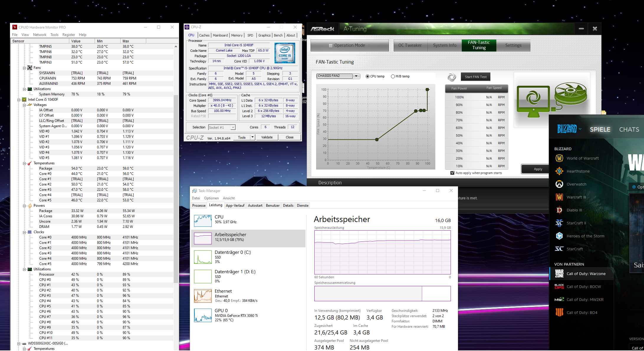The image size is (644, 351).
Task: Click the fan spinner icon beside Start FAN Test
Action: pyautogui.click(x=451, y=77)
